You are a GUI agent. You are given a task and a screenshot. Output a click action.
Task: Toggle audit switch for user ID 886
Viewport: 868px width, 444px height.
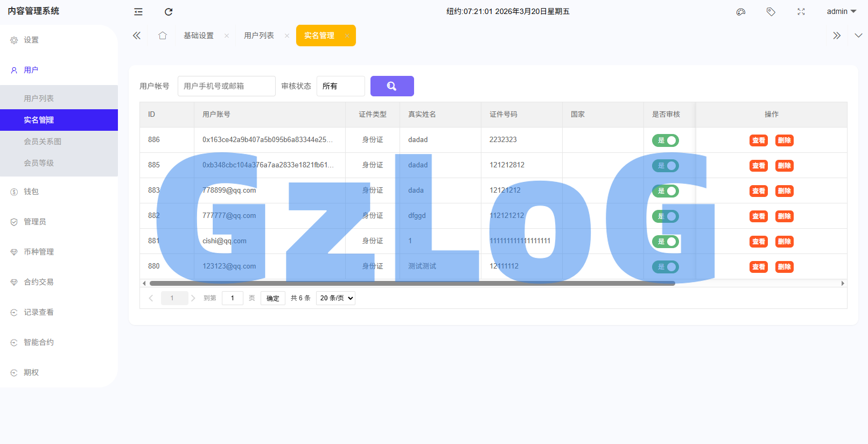[x=666, y=140]
